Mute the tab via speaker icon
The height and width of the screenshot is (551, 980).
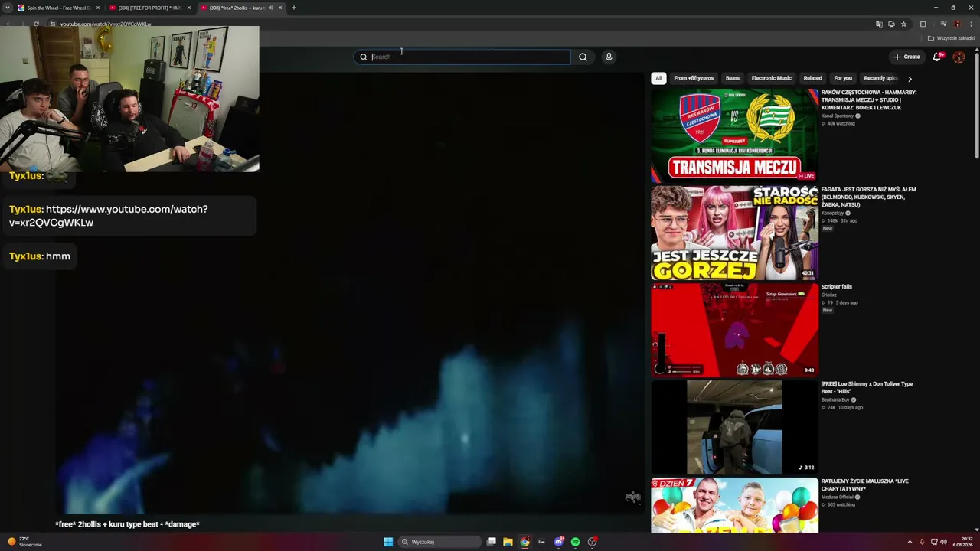tap(270, 8)
